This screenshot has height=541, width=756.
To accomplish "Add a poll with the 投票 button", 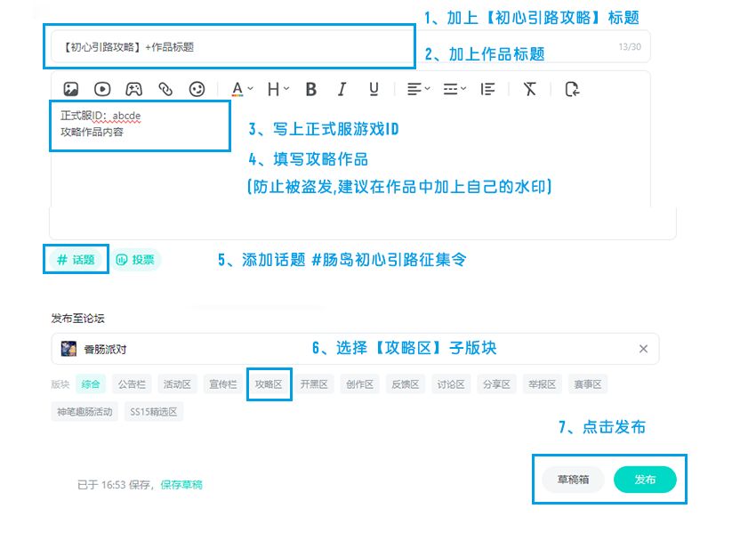I will coord(135,260).
